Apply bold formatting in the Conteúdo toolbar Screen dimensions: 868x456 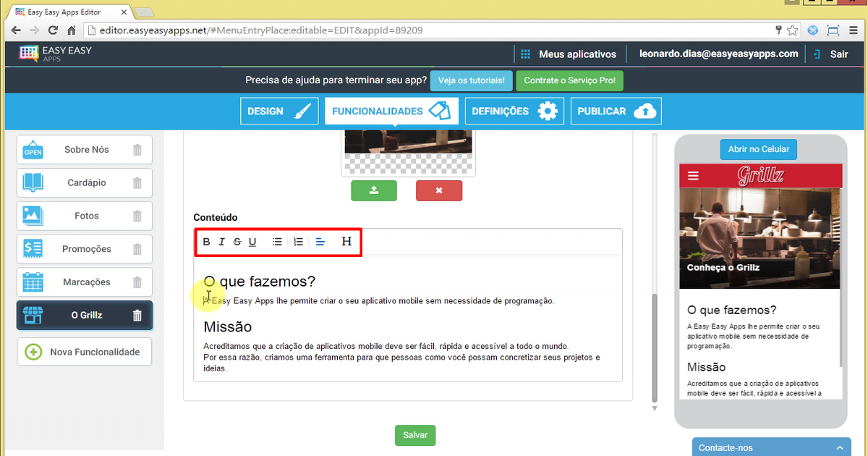[206, 242]
